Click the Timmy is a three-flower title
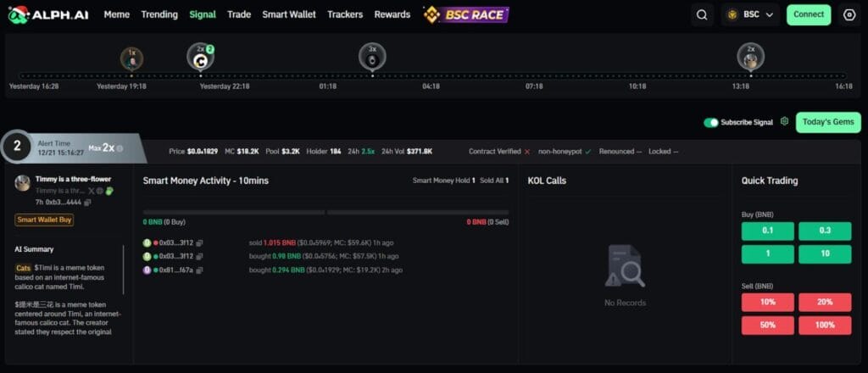The image size is (868, 373). tap(73, 180)
